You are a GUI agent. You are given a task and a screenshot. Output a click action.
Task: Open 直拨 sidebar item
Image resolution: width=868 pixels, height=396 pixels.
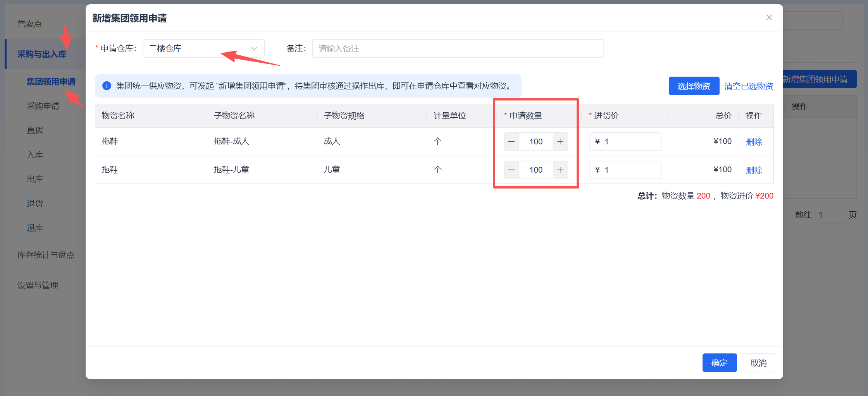(x=35, y=130)
